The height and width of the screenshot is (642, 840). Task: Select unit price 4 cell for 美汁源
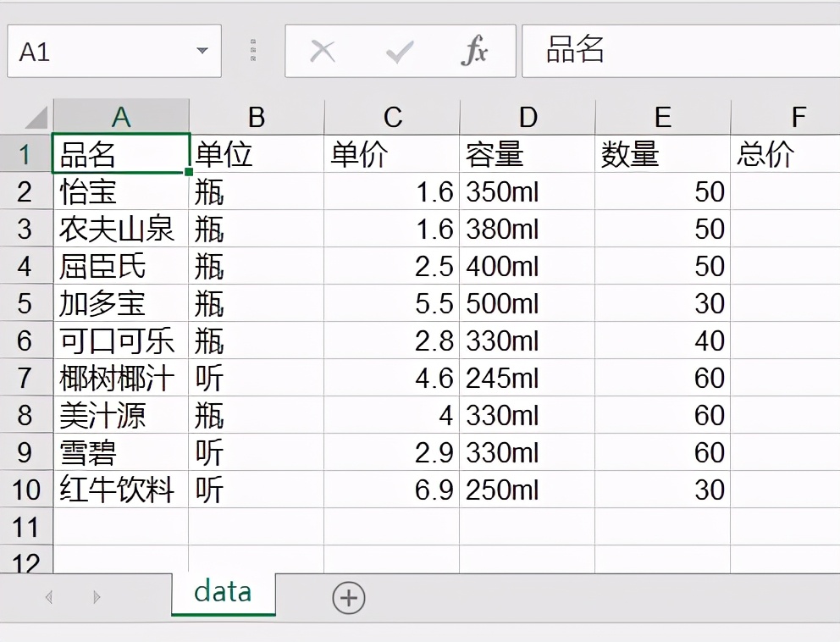392,415
